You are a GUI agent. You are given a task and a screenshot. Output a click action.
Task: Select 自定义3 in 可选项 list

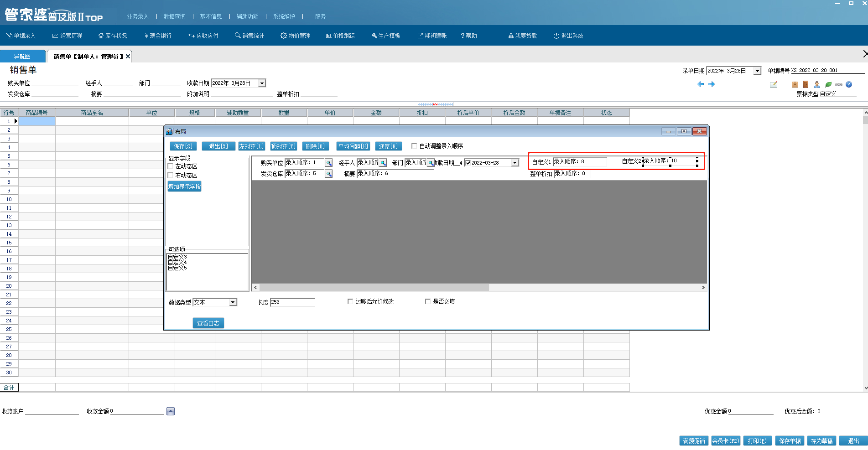click(x=177, y=257)
